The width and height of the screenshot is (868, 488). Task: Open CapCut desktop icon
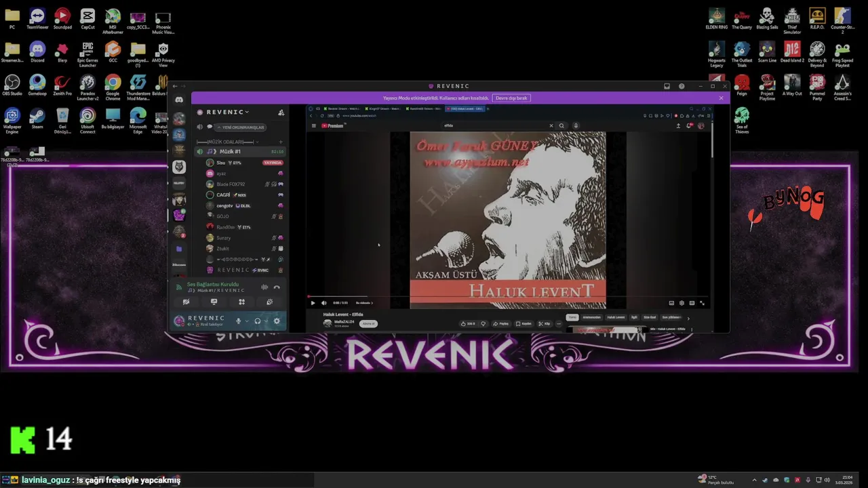pos(87,19)
